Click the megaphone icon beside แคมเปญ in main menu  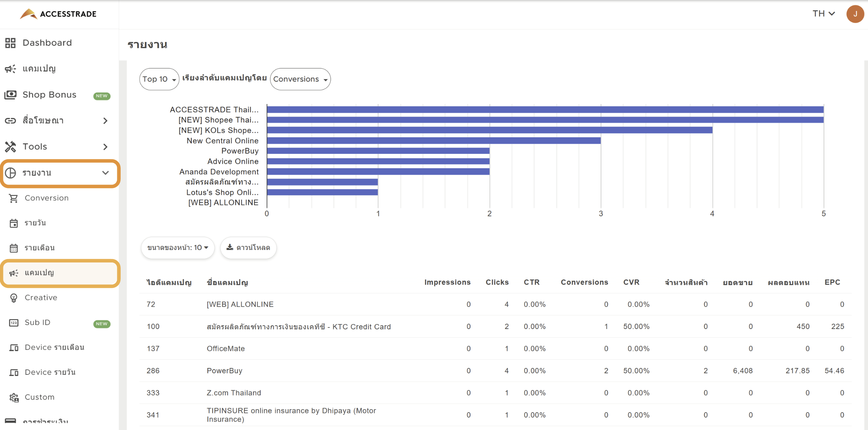point(11,69)
